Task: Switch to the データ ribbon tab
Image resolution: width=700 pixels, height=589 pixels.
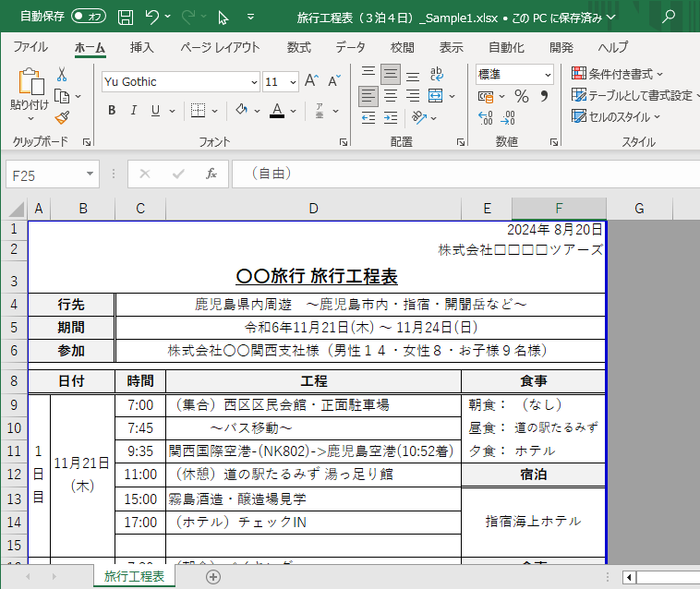Action: pyautogui.click(x=350, y=47)
